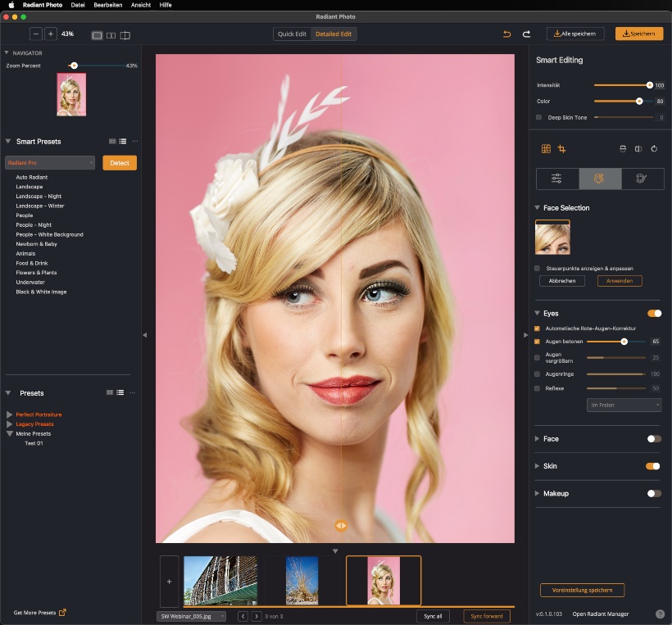Screen dimensions: 672x625
Task: Open the adjustments sliders tab
Action: pyautogui.click(x=556, y=179)
